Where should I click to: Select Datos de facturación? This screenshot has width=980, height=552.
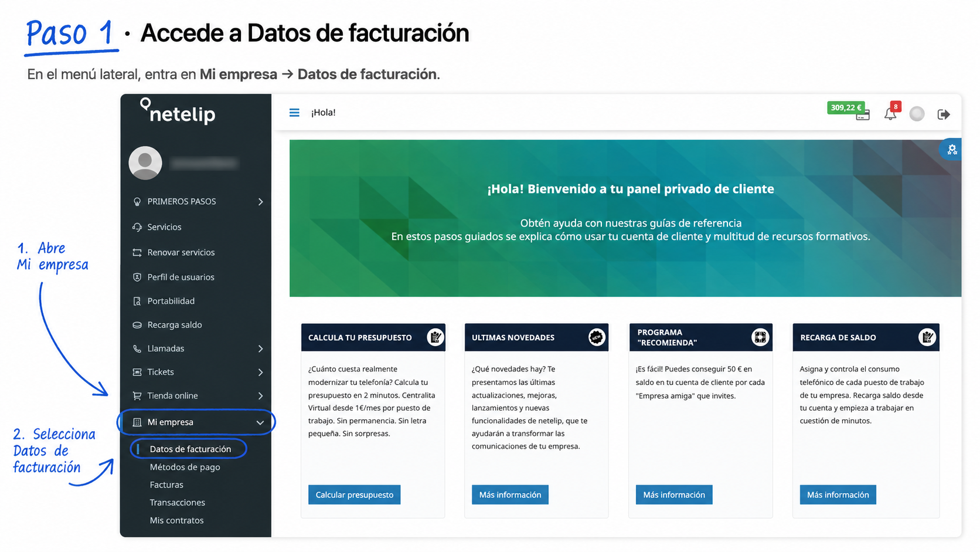pos(190,449)
